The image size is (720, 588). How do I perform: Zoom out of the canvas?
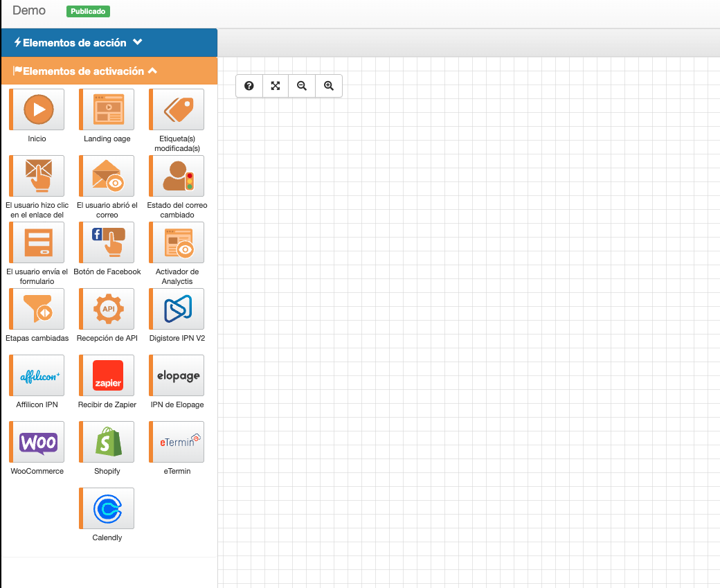pyautogui.click(x=302, y=86)
